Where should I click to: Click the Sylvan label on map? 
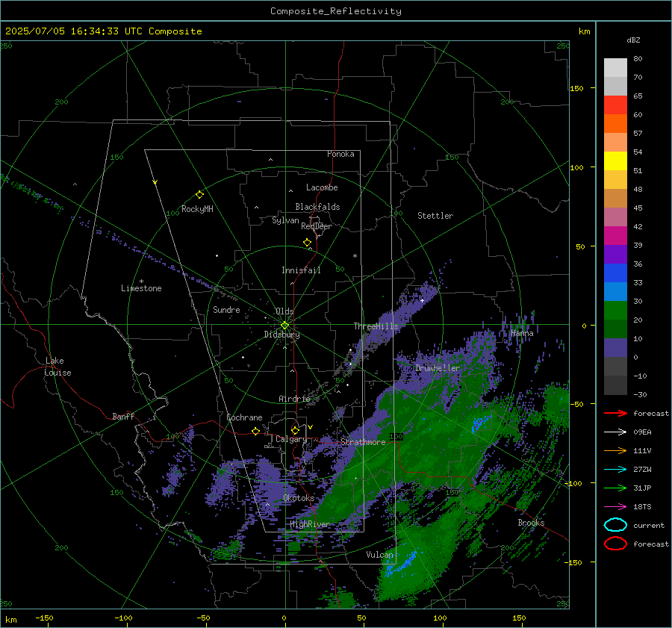(x=285, y=220)
